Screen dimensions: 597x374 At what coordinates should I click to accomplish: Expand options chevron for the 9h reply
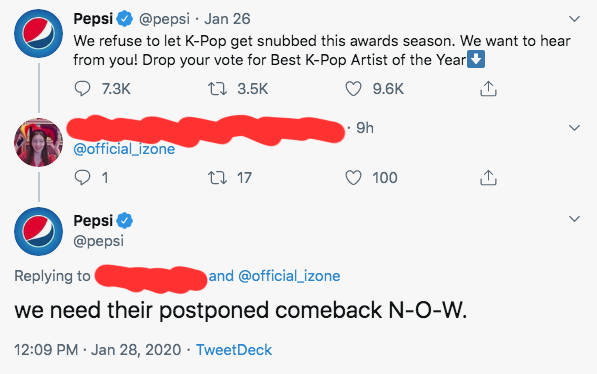(574, 128)
